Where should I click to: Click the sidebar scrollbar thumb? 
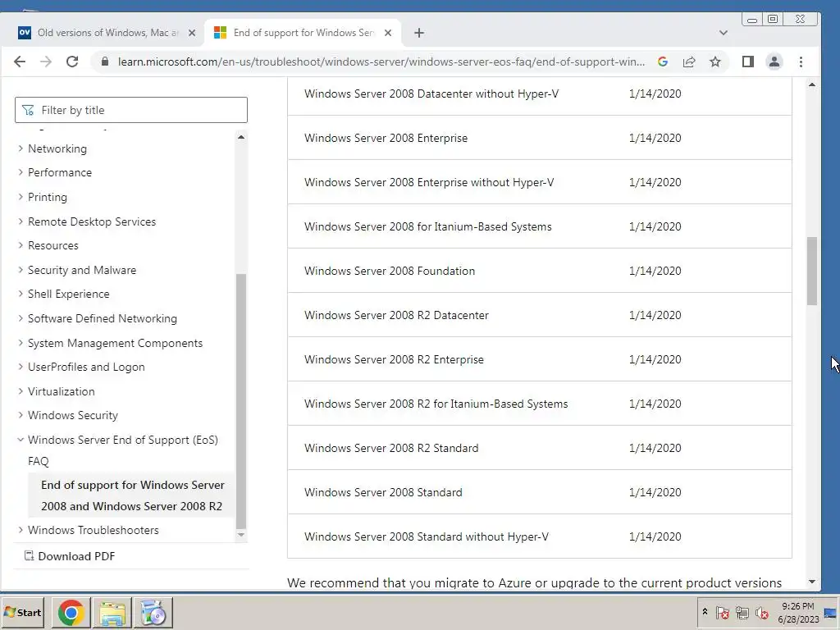[x=241, y=400]
